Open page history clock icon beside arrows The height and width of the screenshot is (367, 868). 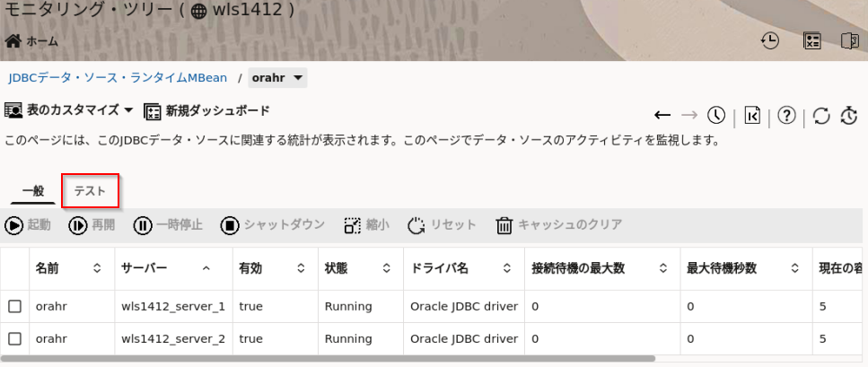coord(715,115)
